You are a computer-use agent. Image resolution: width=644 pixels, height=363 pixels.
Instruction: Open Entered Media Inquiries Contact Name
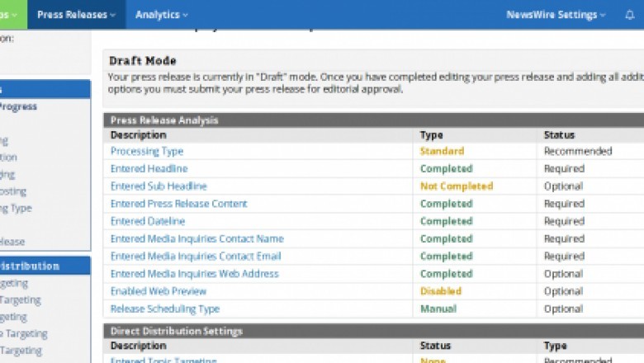(197, 238)
